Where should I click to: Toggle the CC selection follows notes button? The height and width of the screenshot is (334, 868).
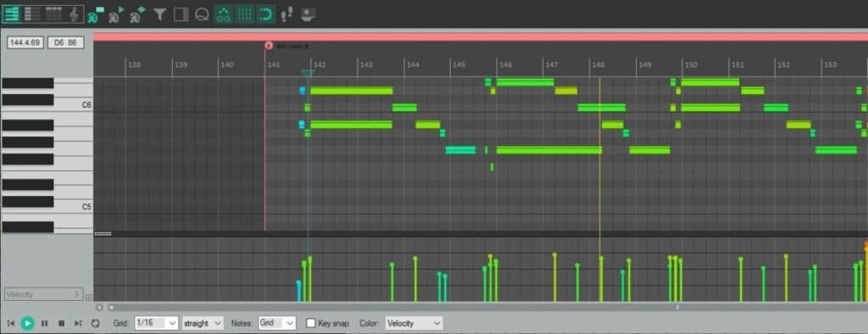coord(224,14)
